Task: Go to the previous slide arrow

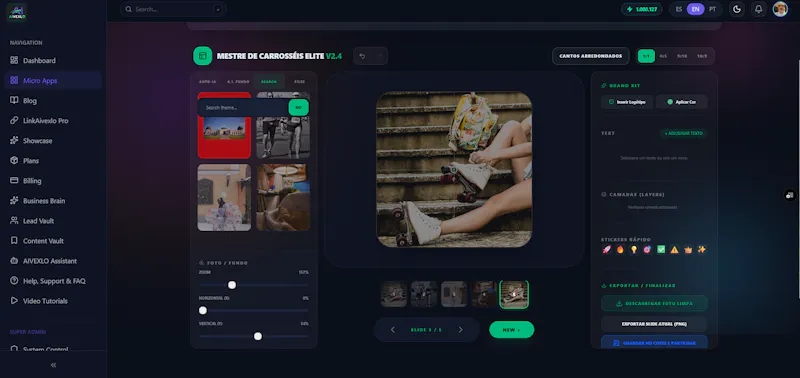Action: 393,330
